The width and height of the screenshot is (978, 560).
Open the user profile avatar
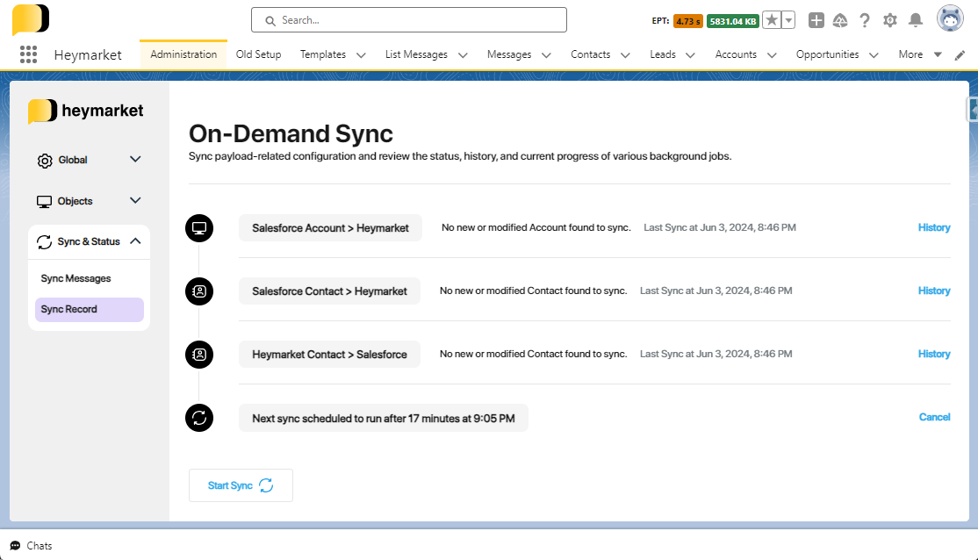(950, 19)
